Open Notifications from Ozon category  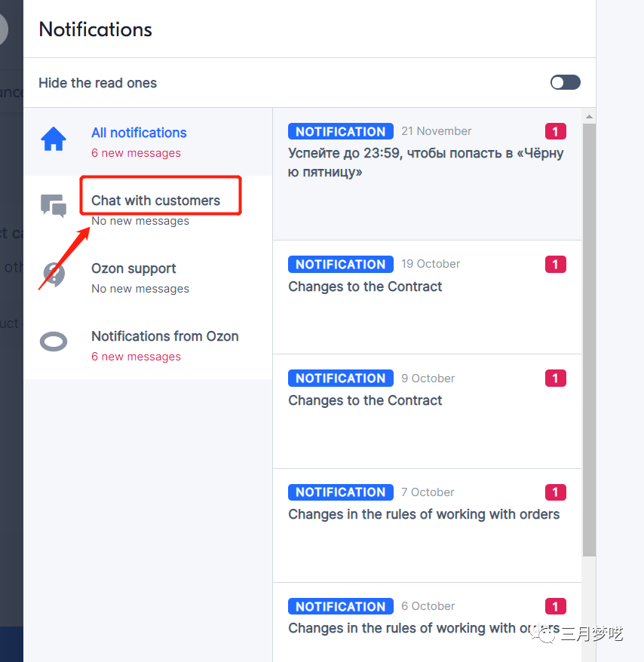click(x=164, y=337)
